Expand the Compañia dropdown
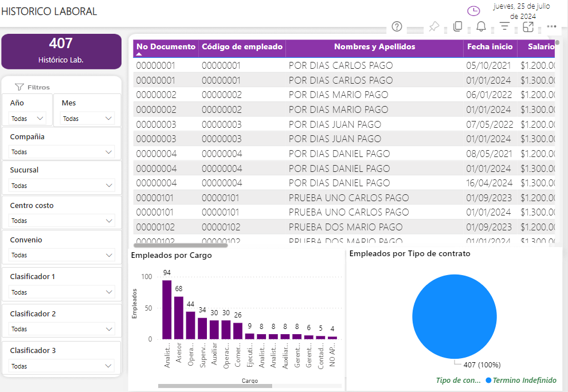 (x=61, y=152)
